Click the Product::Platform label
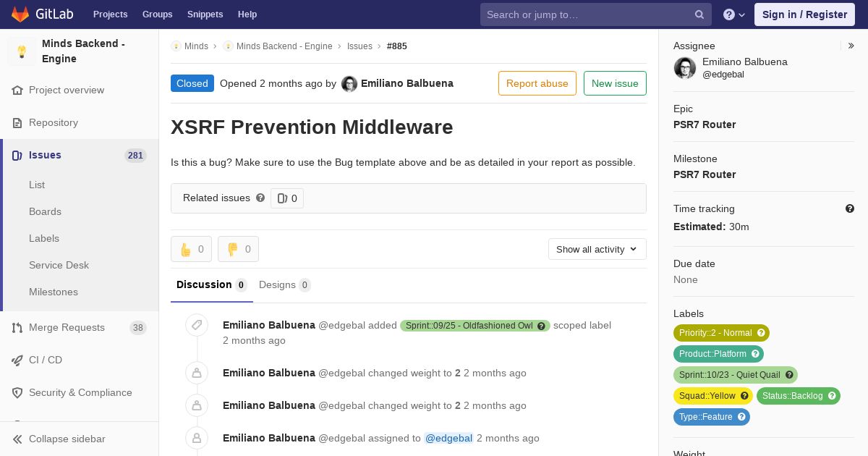 pos(718,354)
